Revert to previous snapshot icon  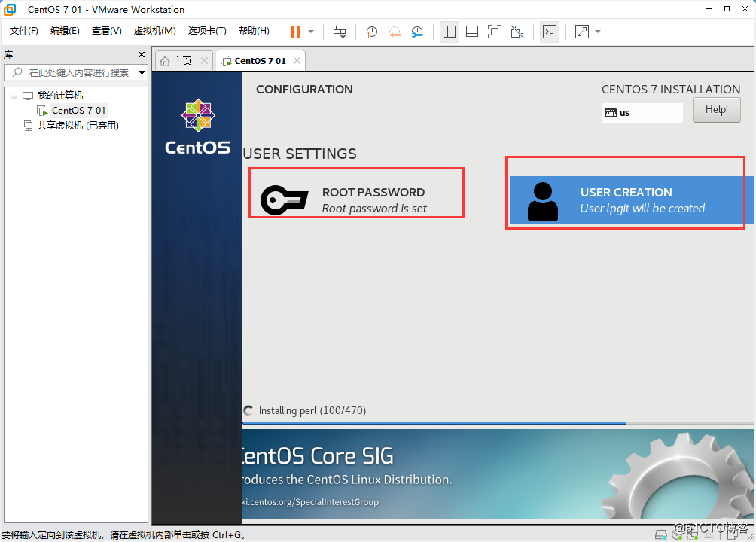pyautogui.click(x=395, y=32)
